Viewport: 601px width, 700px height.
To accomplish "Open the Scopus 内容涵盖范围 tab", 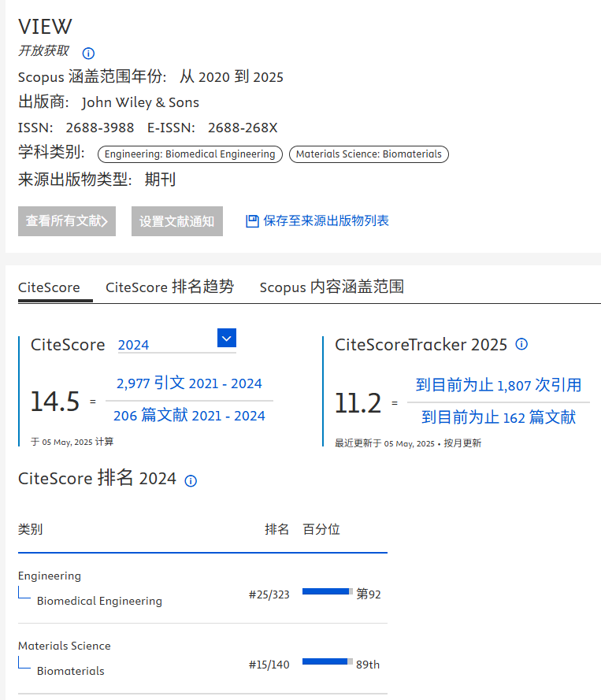I will [x=332, y=287].
